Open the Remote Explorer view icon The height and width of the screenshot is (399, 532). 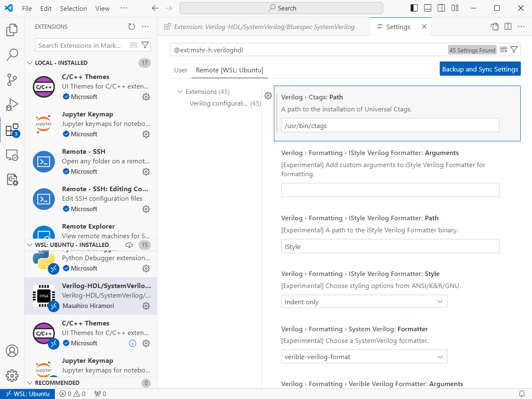[x=12, y=155]
